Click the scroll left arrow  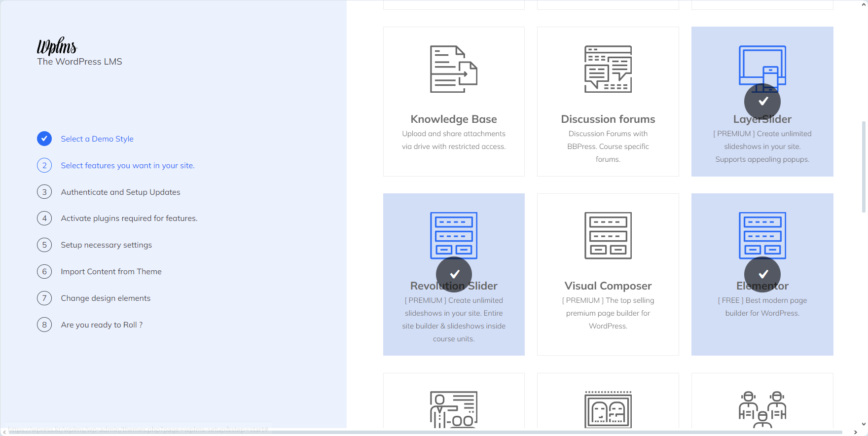[4, 432]
